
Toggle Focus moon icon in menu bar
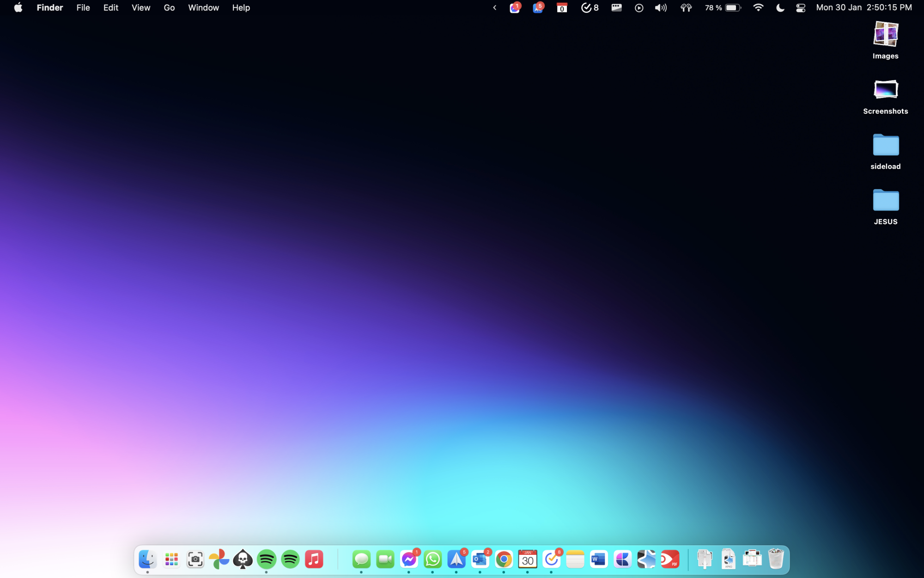tap(780, 8)
